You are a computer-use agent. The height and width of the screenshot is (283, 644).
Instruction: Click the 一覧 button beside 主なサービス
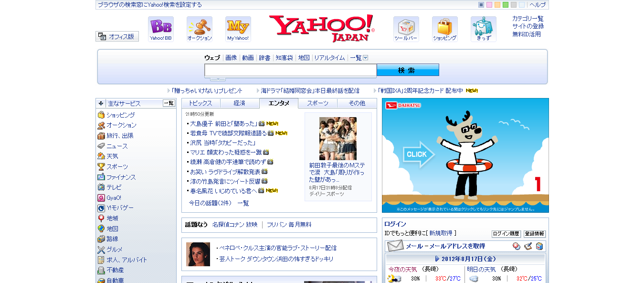[x=169, y=103]
